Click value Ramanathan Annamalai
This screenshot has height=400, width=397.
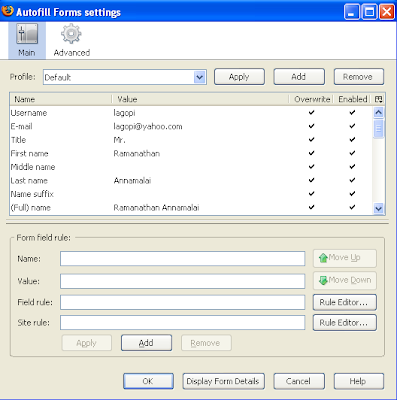[x=156, y=208]
